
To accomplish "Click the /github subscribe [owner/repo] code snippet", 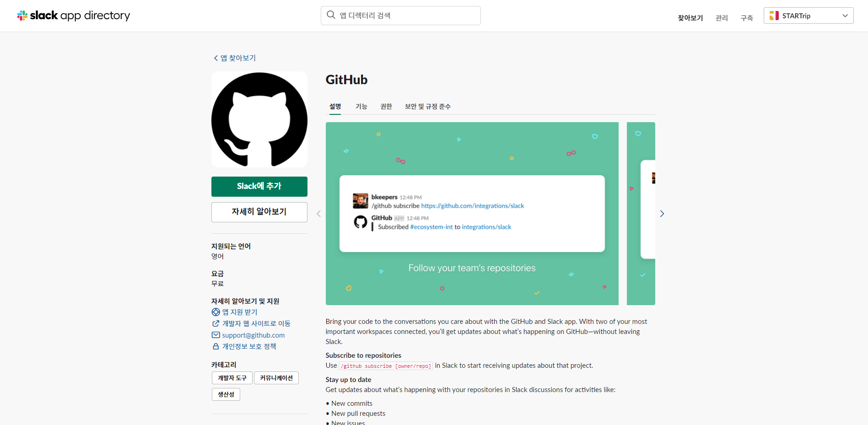I will coord(386,366).
